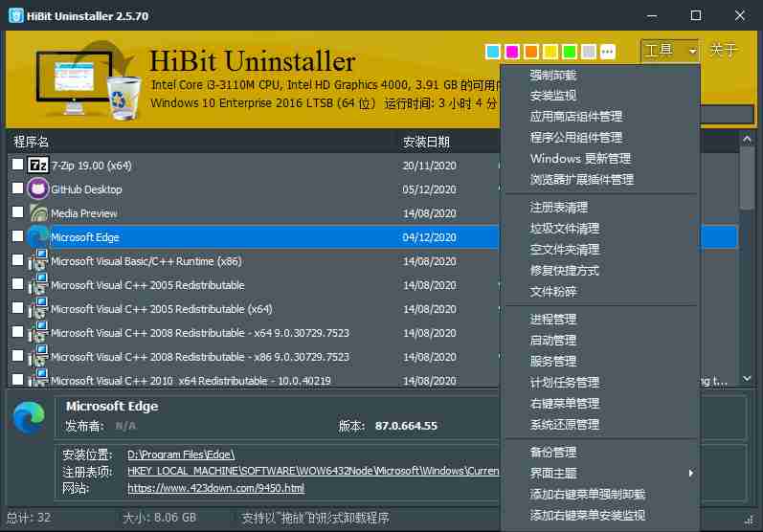Click the GitHub Desktop cat icon
Image resolution: width=763 pixels, height=532 pixels.
click(x=38, y=189)
